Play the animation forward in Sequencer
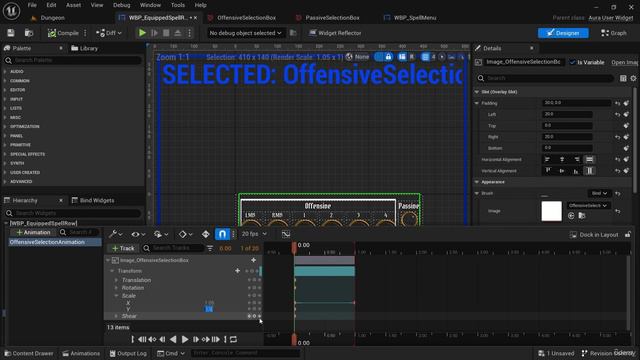 tap(184, 339)
